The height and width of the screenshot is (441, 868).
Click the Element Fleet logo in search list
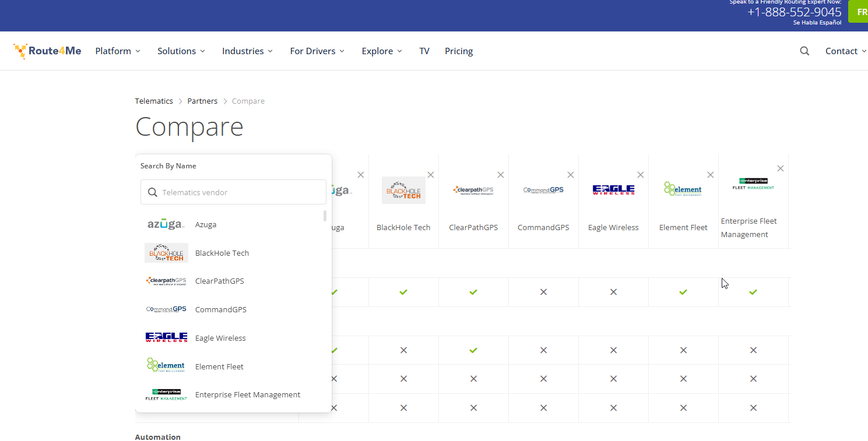point(166,365)
